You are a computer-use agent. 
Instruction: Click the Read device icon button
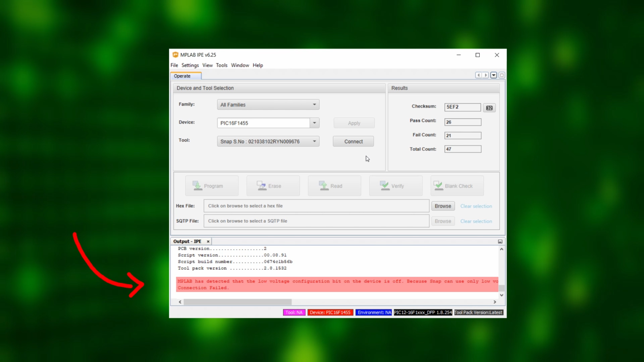(324, 186)
